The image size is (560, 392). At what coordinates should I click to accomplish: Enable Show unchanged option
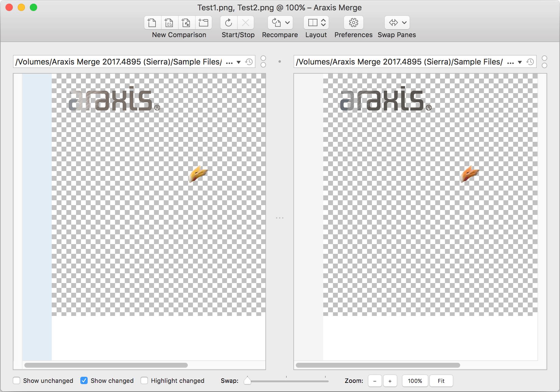tap(17, 380)
